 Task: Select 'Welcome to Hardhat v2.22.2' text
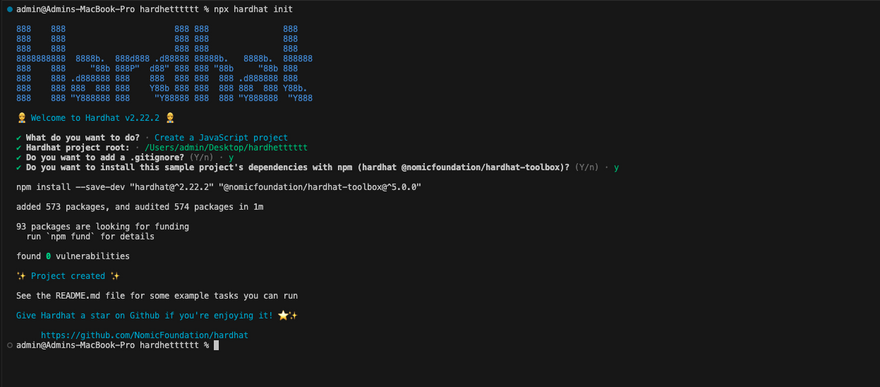pos(96,118)
